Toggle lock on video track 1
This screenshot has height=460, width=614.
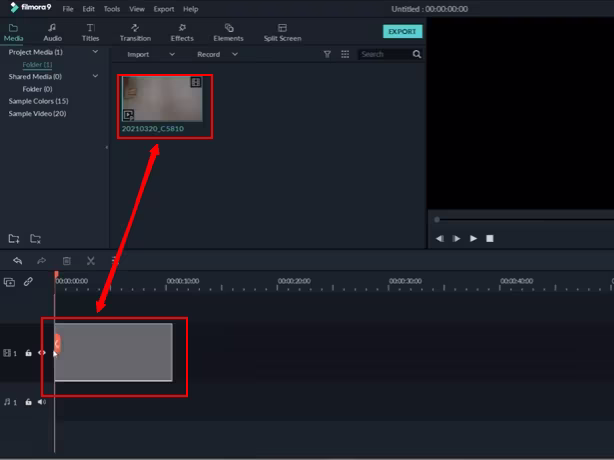click(28, 353)
